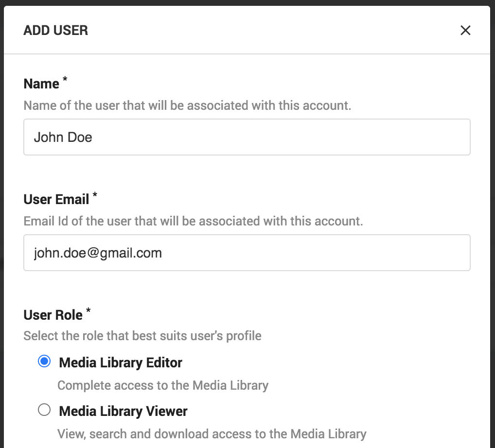Image resolution: width=495 pixels, height=448 pixels.
Task: Click the role selection instruction text
Action: pos(142,335)
